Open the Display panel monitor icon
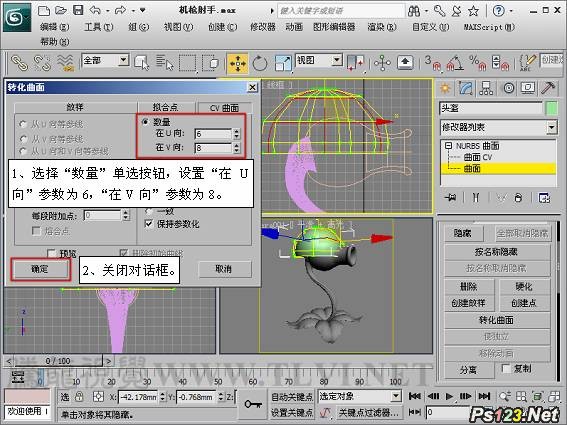This screenshot has width=567, height=425. point(528,88)
